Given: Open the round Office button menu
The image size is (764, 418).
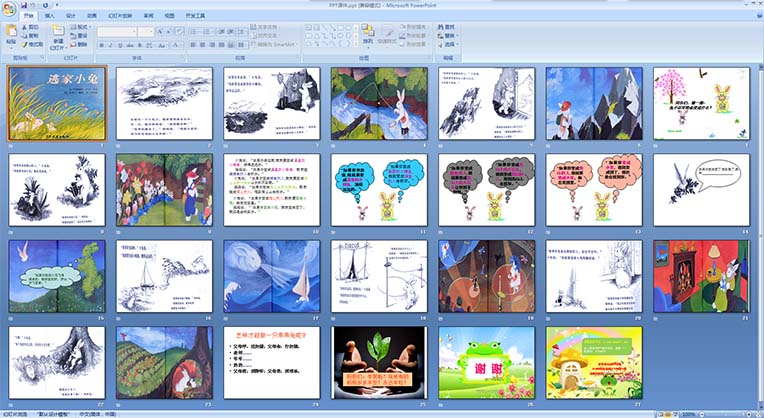Looking at the screenshot, I should coord(9,8).
